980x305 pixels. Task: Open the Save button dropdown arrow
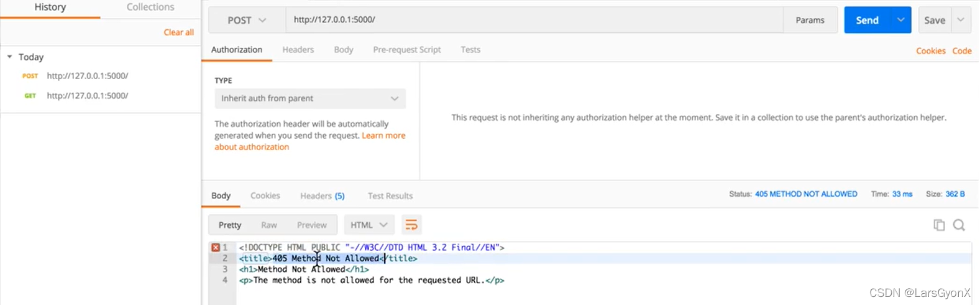click(961, 20)
